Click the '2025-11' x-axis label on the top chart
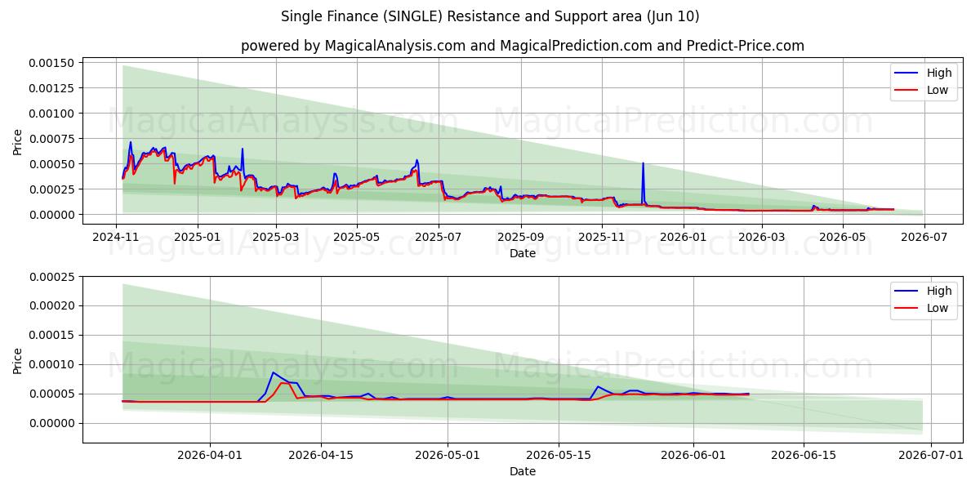Image resolution: width=980 pixels, height=490 pixels. pos(602,237)
